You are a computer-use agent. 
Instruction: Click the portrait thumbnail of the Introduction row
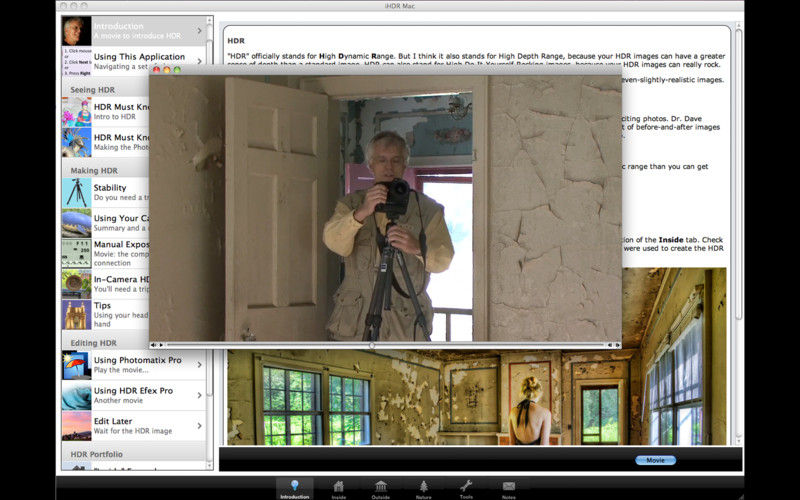pos(77,31)
